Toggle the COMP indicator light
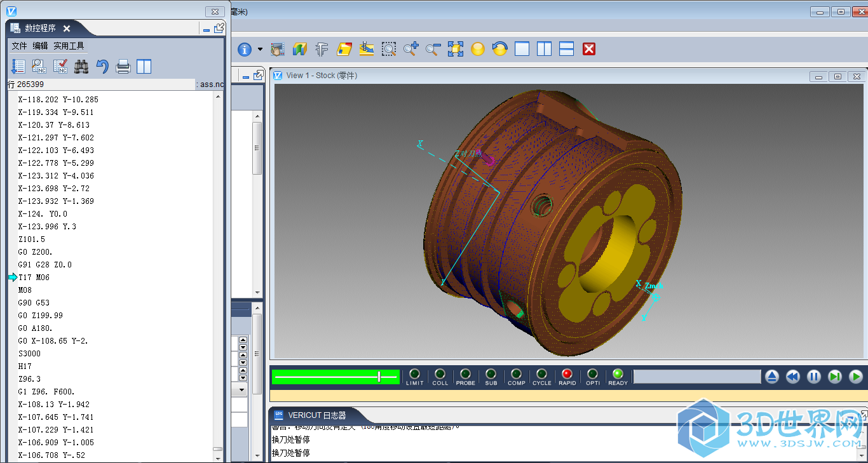The image size is (868, 463). [517, 373]
